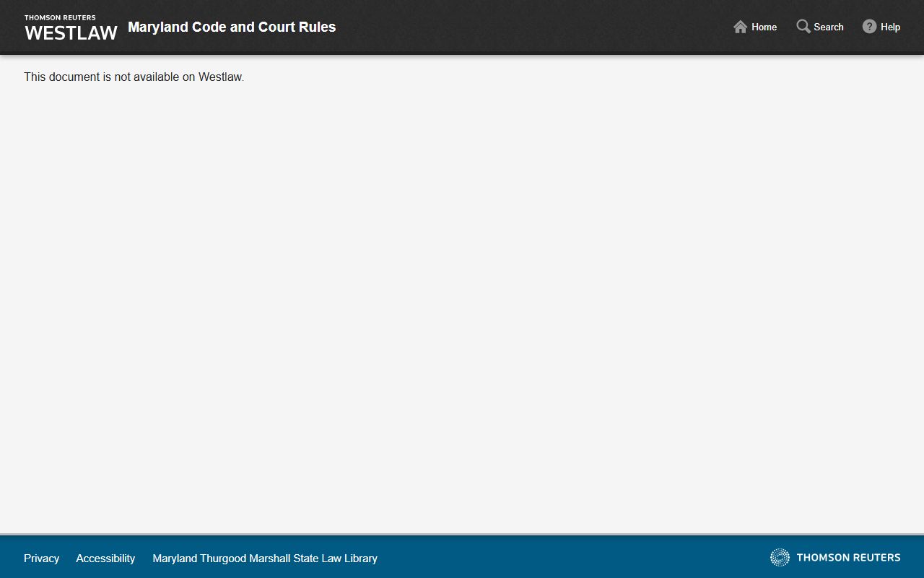
Task: Click the Maryland Code and Court Rules title
Action: 232,27
